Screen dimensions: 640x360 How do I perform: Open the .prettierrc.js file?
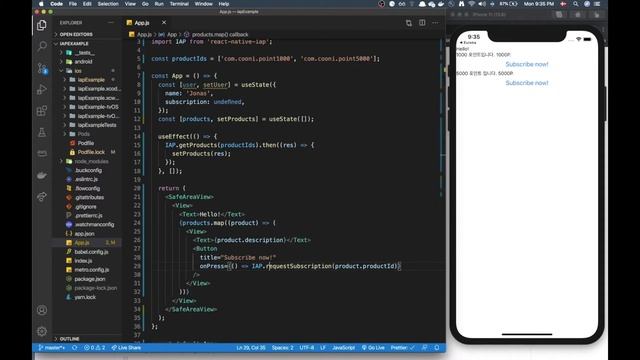click(x=88, y=216)
